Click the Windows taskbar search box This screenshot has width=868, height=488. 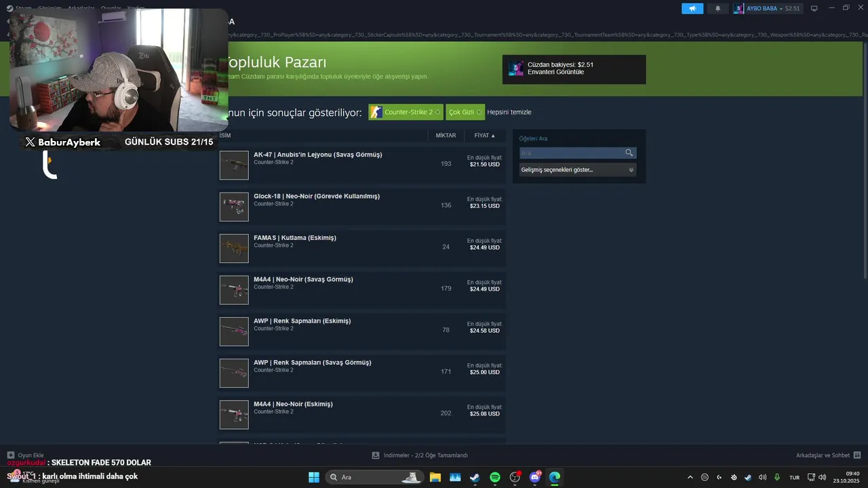pyautogui.click(x=374, y=477)
